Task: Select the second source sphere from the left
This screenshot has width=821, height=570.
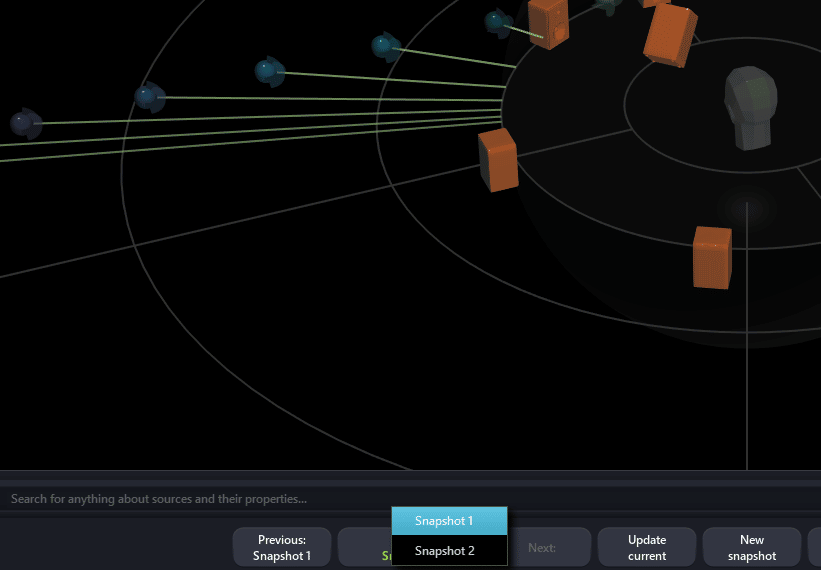Action: click(150, 97)
